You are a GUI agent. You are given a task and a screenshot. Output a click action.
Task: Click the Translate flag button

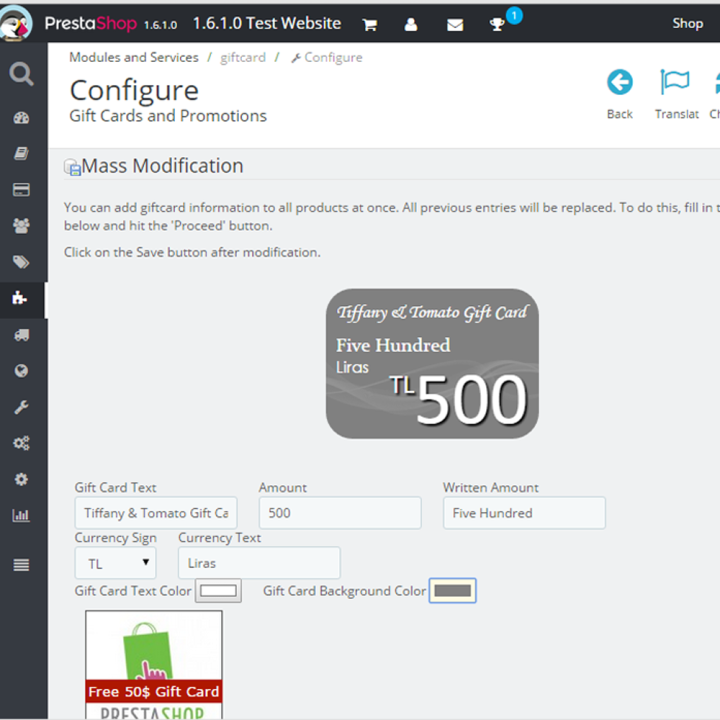click(x=676, y=94)
